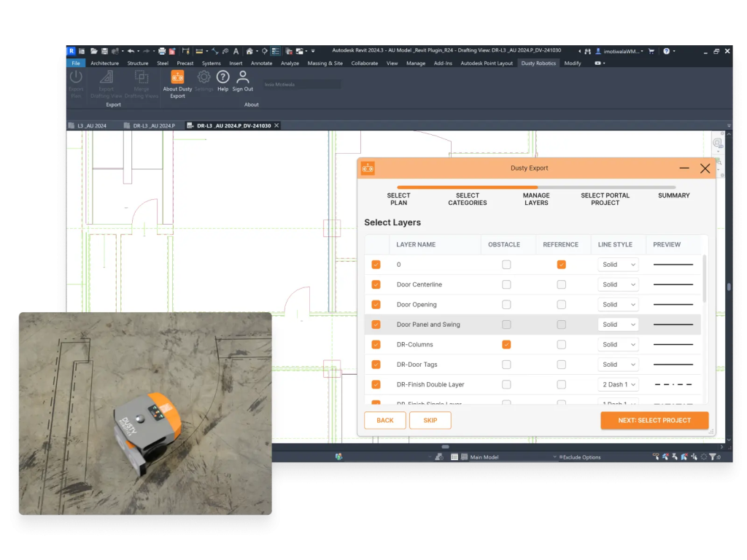Open the 2 Dash 1 line style dropdown
This screenshot has width=747, height=560.
pos(618,384)
